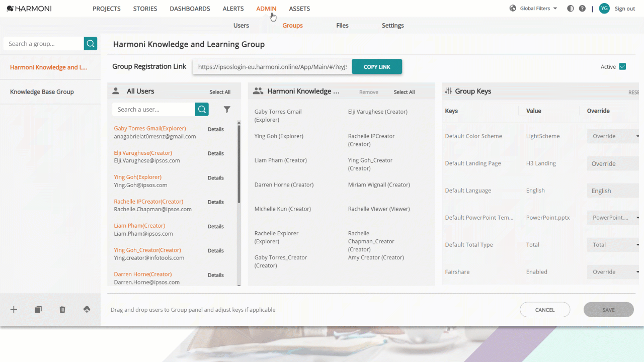Image resolution: width=644 pixels, height=362 pixels.
Task: Open the All Users filter funnel
Action: 227,109
